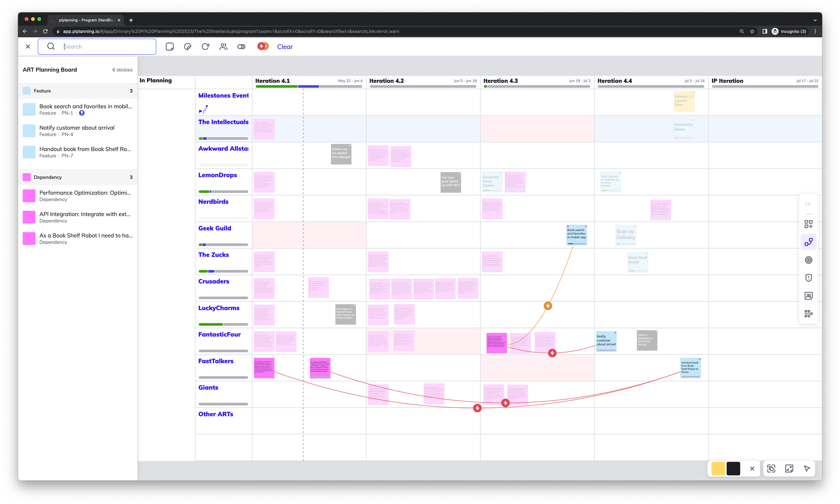
Task: Click the refresh arrow icon in search toolbar
Action: [x=205, y=47]
